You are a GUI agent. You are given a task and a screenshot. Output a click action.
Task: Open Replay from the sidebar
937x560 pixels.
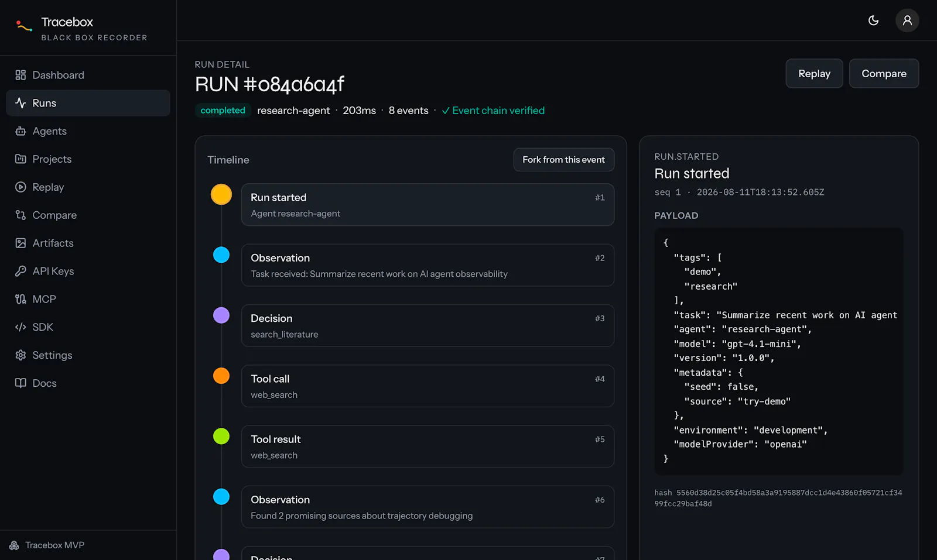point(88,187)
